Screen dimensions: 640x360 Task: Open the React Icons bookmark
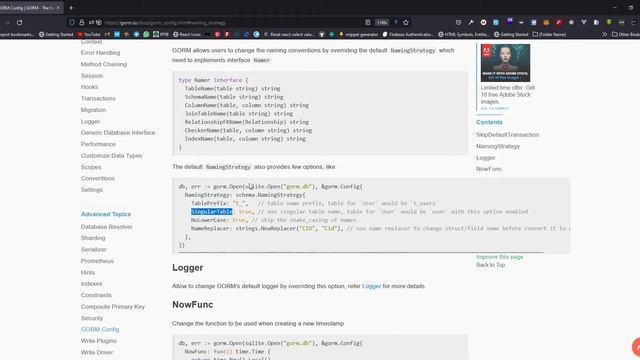pos(187,34)
